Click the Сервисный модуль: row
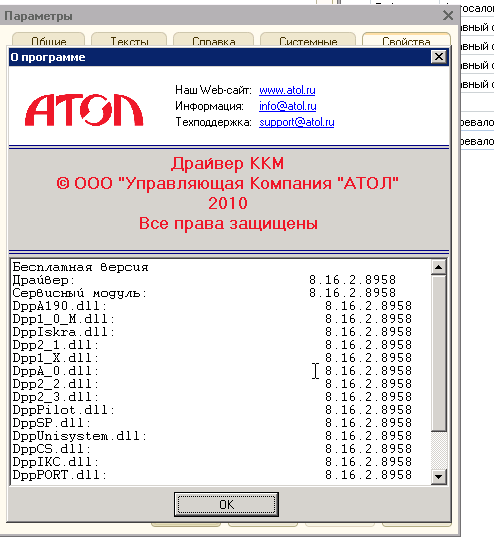This screenshot has height=545, width=494. (204, 293)
